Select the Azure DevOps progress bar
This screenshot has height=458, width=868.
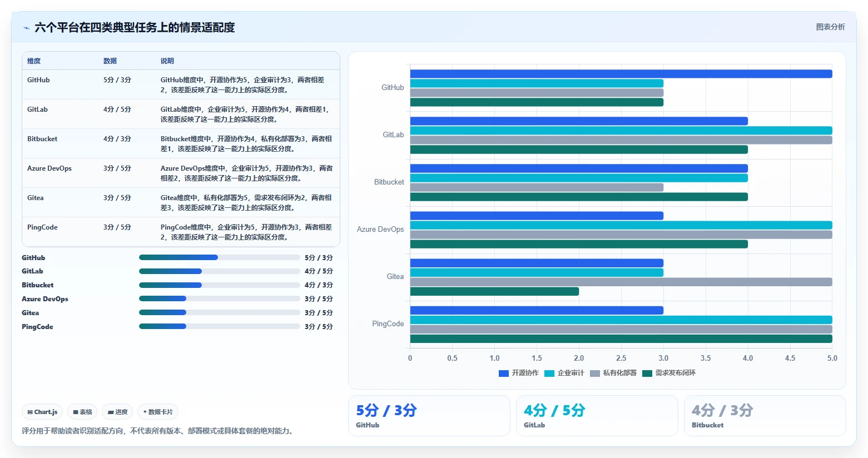(x=219, y=298)
